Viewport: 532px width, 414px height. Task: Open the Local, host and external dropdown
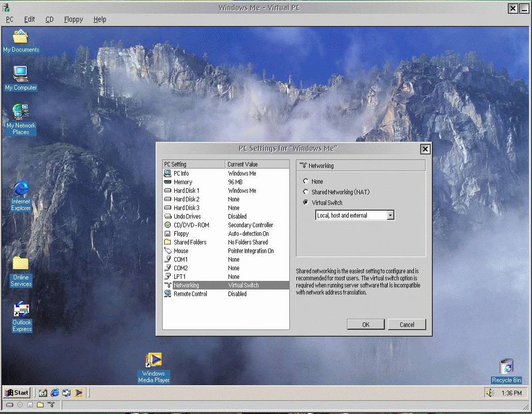(391, 215)
